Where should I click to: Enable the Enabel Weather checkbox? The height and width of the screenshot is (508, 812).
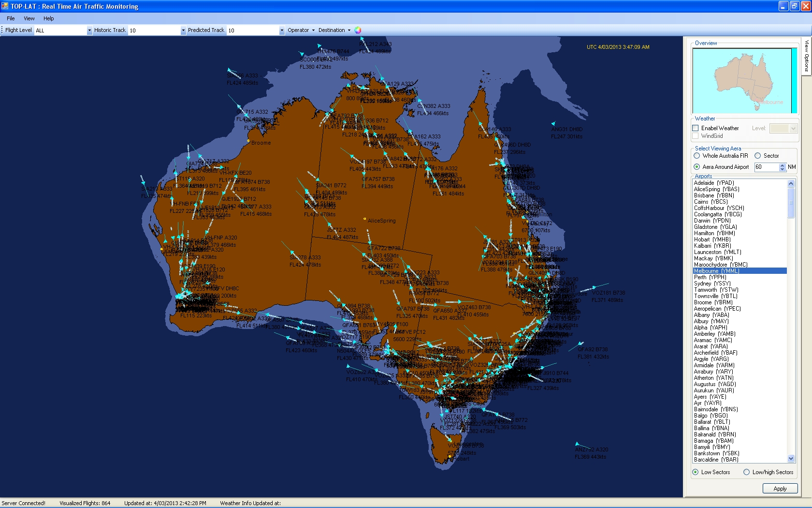point(696,128)
